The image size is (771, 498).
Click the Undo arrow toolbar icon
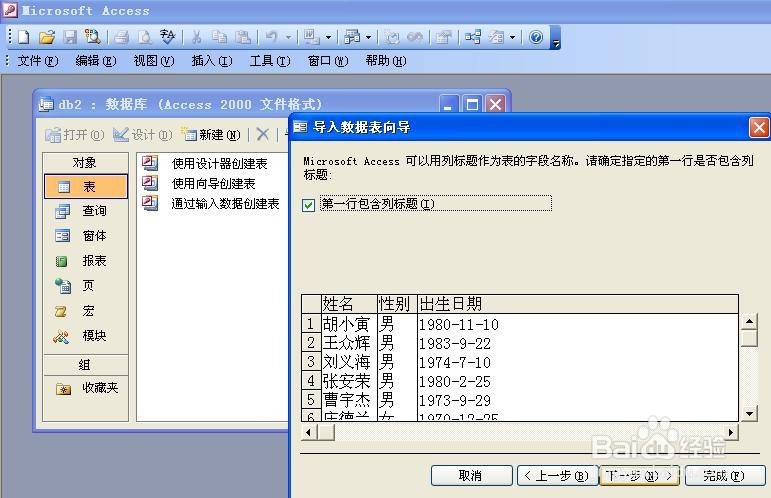(272, 37)
